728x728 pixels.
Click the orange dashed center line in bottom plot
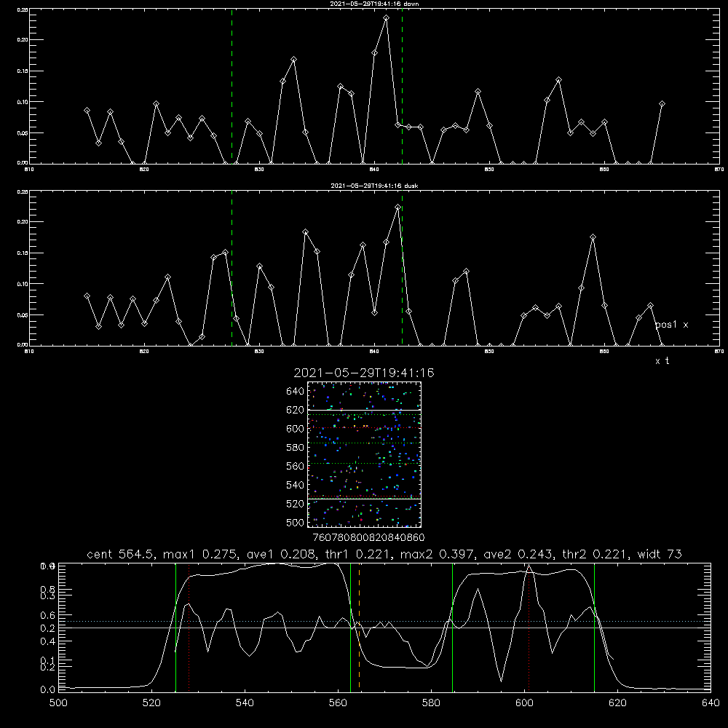click(360, 628)
